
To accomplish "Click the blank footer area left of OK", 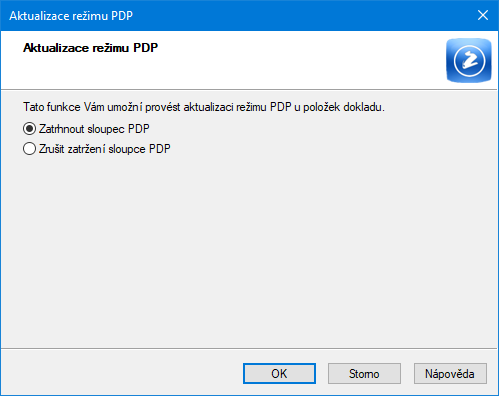I will [x=120, y=373].
